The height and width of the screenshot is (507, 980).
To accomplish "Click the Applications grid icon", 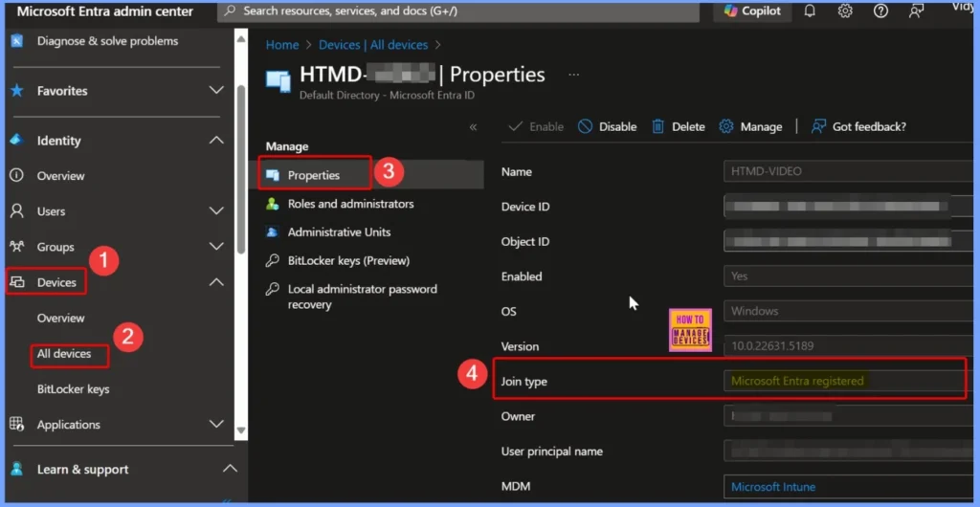I will pyautogui.click(x=17, y=425).
